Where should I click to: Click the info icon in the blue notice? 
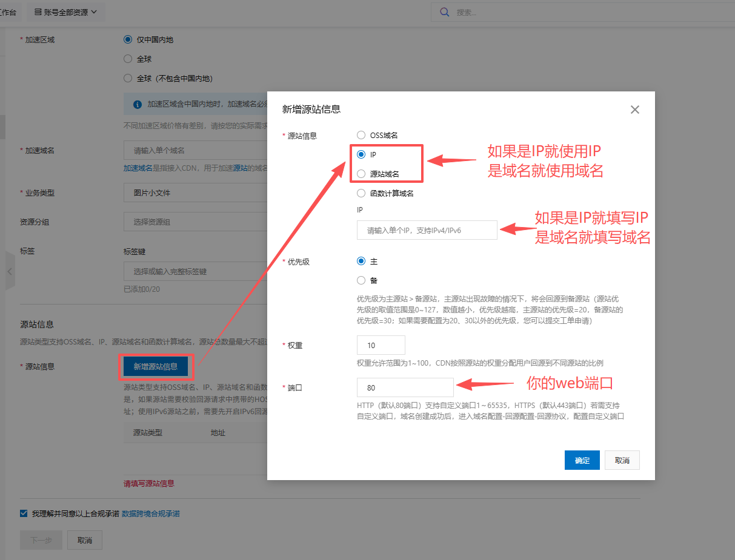[x=138, y=104]
